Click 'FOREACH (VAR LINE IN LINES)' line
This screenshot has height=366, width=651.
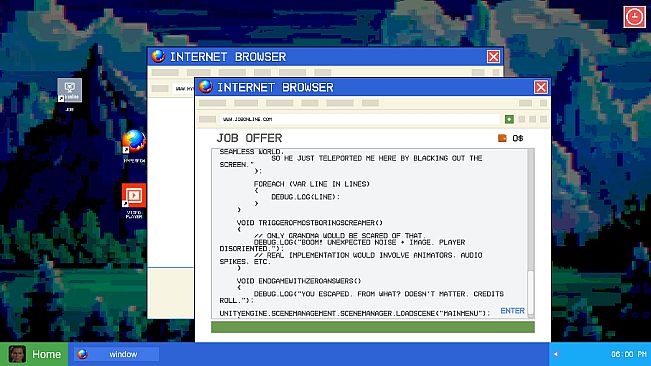[x=312, y=184]
